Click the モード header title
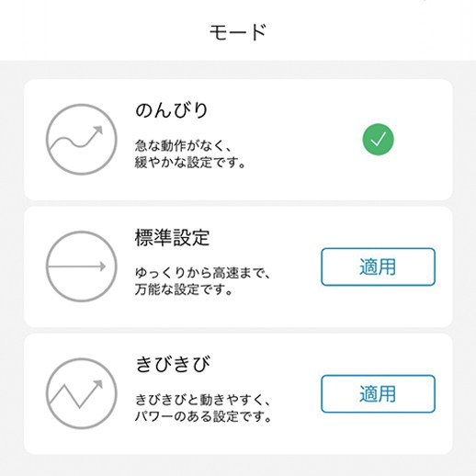The width and height of the screenshot is (476, 476). [x=238, y=32]
